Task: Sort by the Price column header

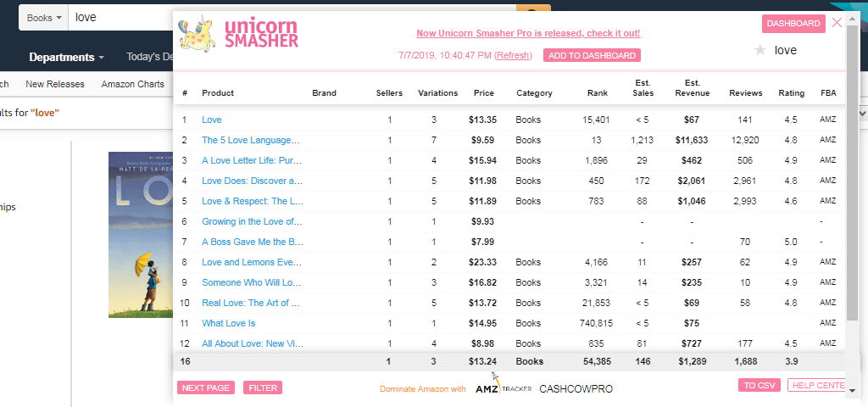Action: pyautogui.click(x=484, y=93)
